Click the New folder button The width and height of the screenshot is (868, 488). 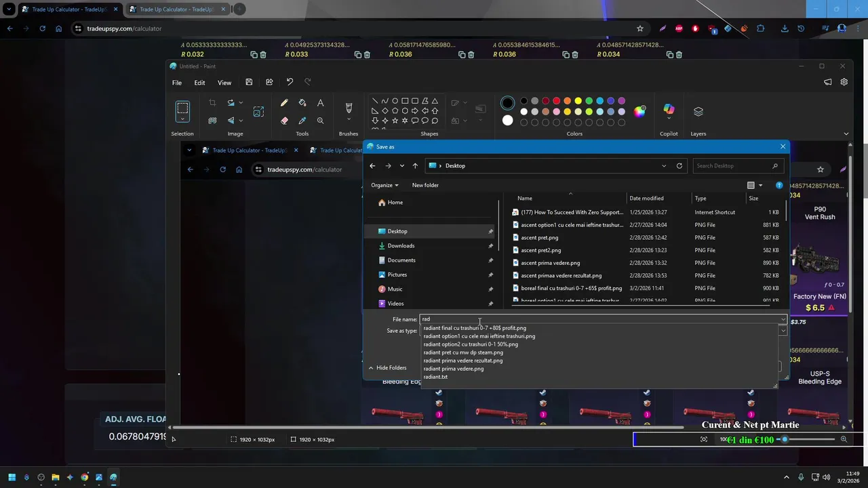425,185
